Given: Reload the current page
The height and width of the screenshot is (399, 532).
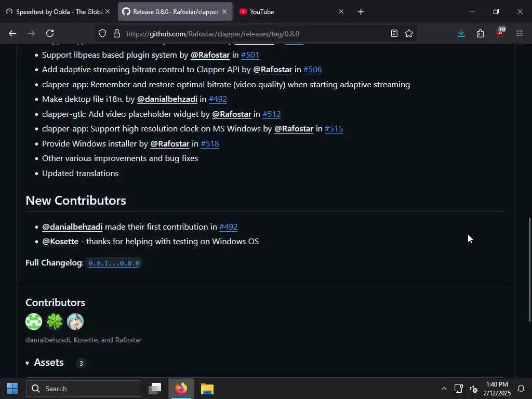Looking at the screenshot, I should (50, 33).
